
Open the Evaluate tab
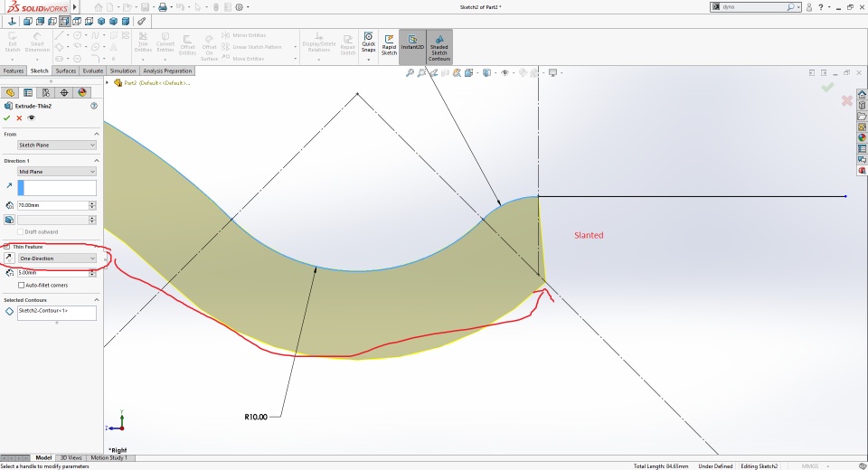coord(93,70)
